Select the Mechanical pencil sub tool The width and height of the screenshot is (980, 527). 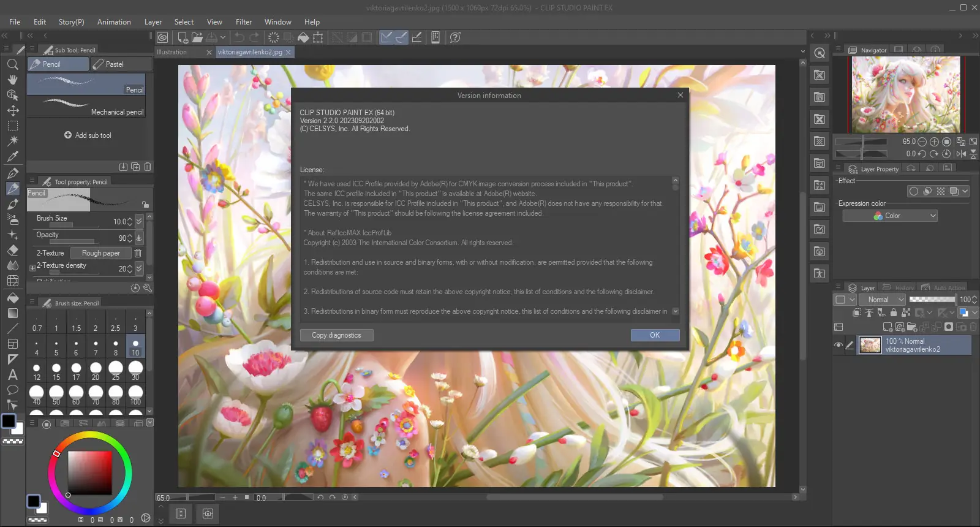(x=86, y=107)
